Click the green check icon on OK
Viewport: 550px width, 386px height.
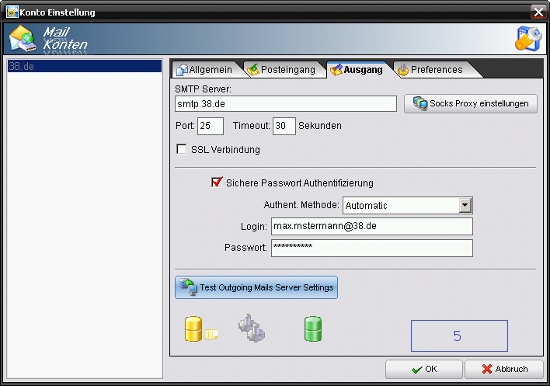417,370
